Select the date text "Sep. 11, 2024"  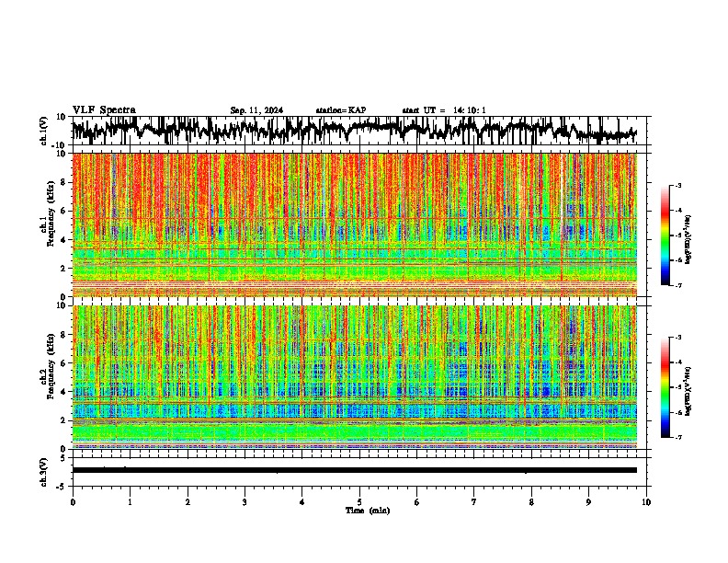click(256, 110)
